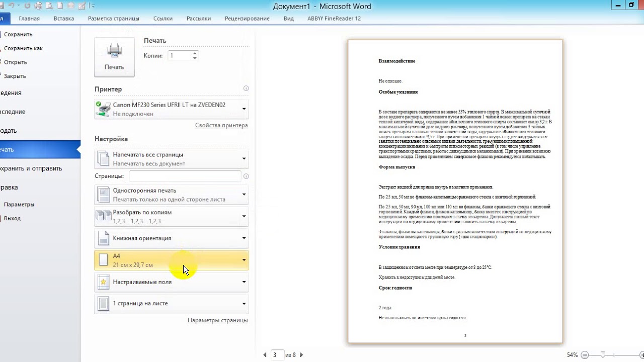The height and width of the screenshot is (362, 644).
Task: Click the 54% zoom level text
Action: (572, 355)
